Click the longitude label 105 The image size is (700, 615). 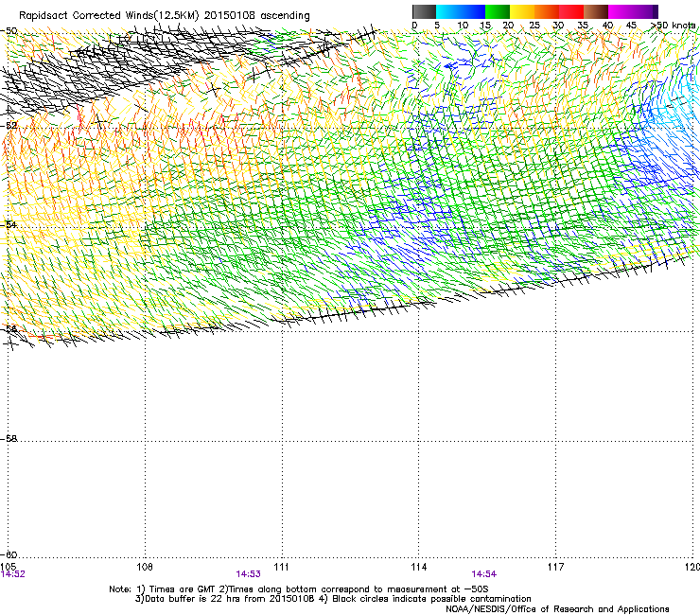click(8, 567)
